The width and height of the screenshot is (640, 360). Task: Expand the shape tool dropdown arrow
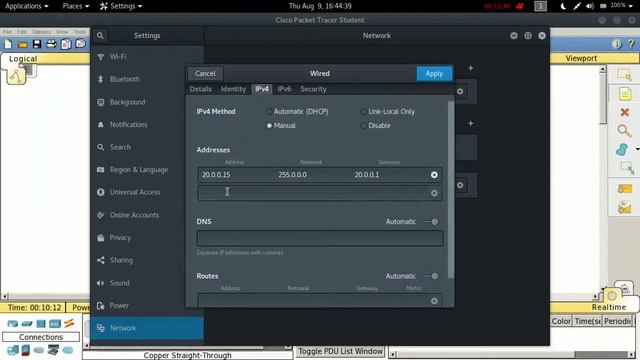637,149
